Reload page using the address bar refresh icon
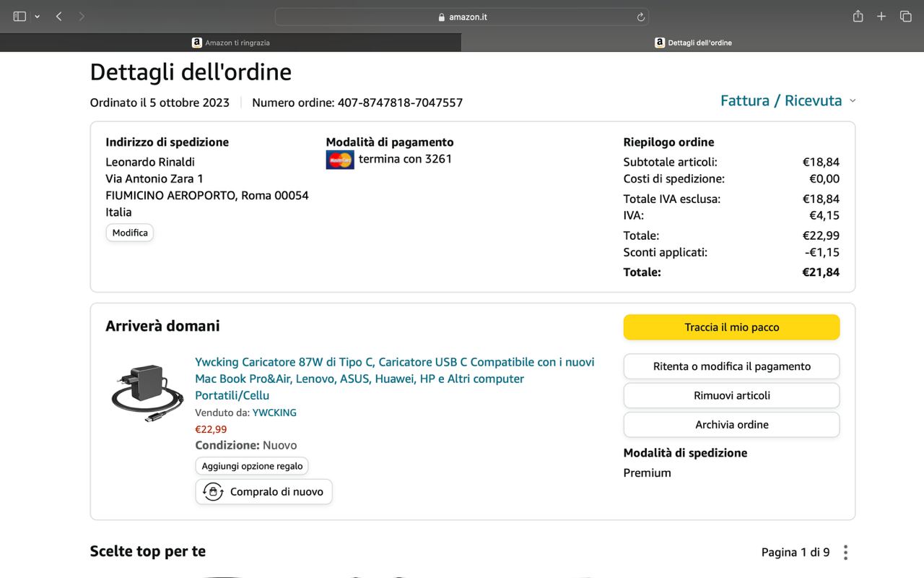The width and height of the screenshot is (924, 578). pyautogui.click(x=640, y=17)
